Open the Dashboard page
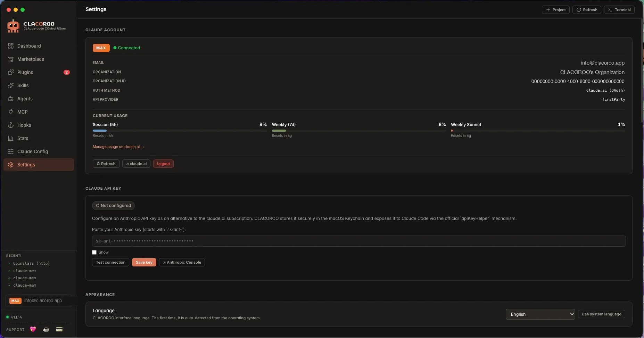Image resolution: width=644 pixels, height=338 pixels. (39, 46)
